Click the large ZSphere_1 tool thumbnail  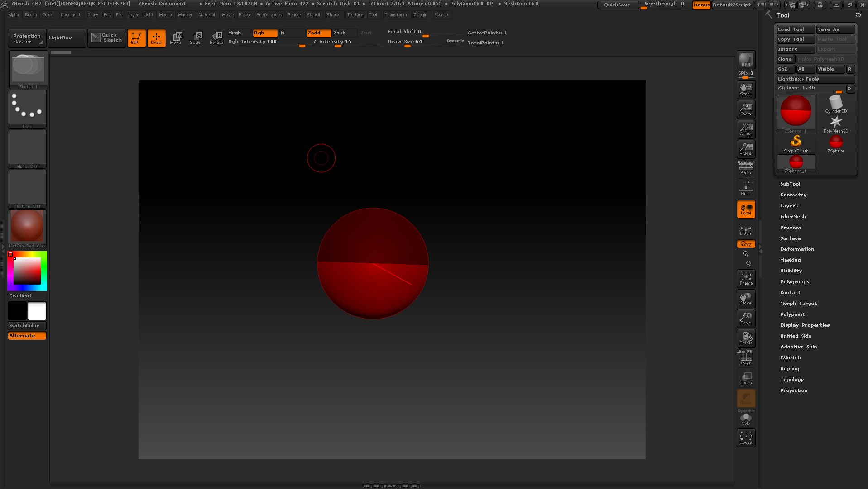pyautogui.click(x=796, y=114)
